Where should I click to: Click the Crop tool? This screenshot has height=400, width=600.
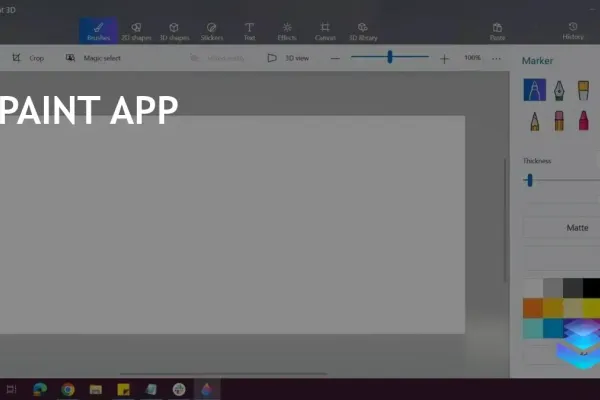coord(28,58)
